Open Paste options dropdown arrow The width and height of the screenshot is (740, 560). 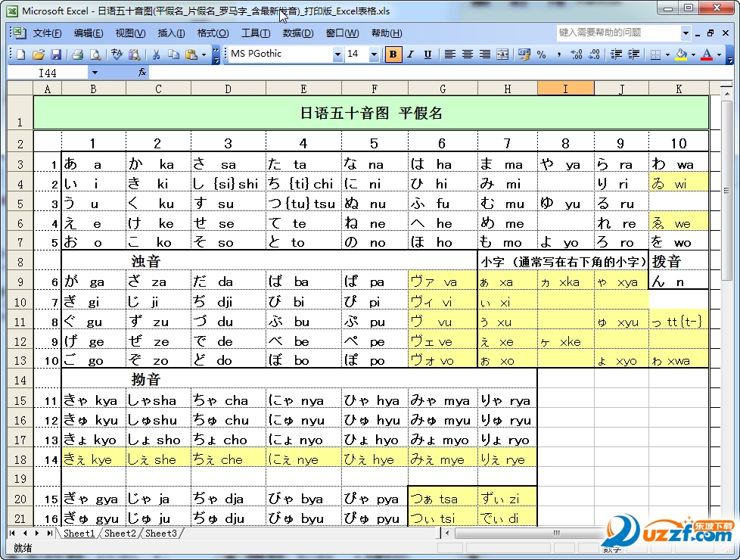(x=204, y=54)
